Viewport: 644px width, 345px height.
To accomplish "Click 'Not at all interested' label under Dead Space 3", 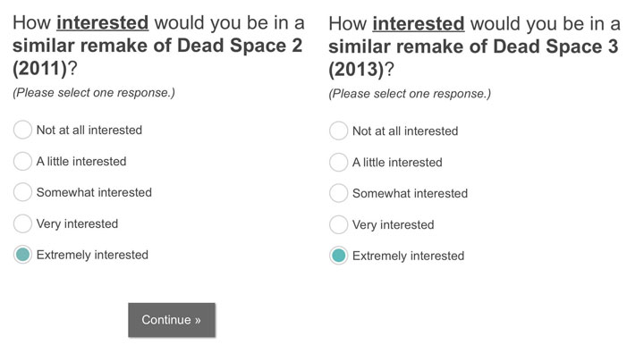I will (405, 130).
